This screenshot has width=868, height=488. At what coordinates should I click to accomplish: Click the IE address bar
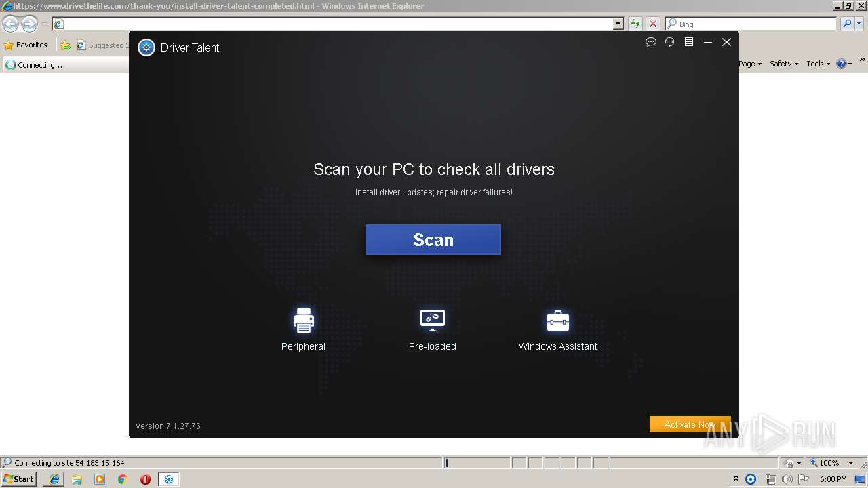pos(333,24)
